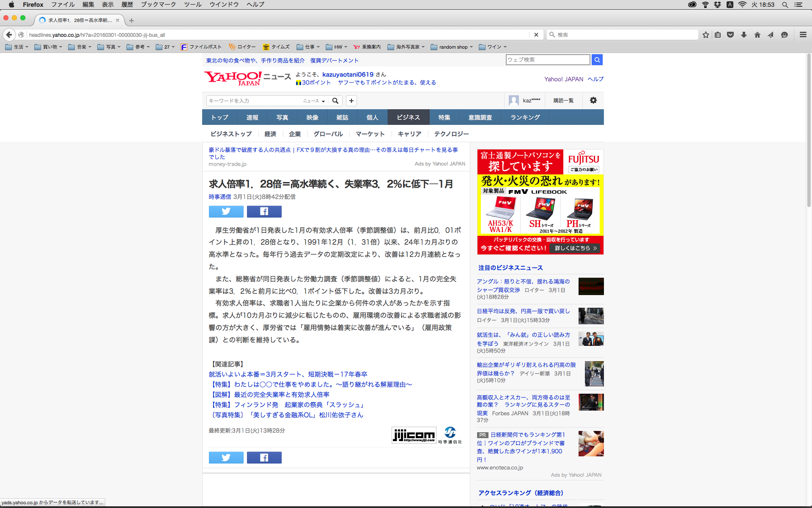Share article via top Facebook button
This screenshot has width=812, height=508.
[x=264, y=211]
